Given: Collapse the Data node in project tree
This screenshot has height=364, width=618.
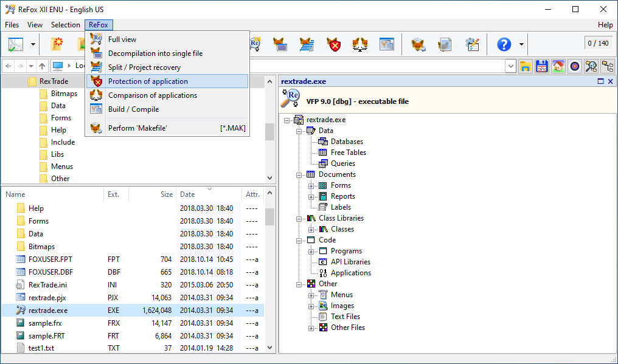Looking at the screenshot, I should click(x=299, y=131).
